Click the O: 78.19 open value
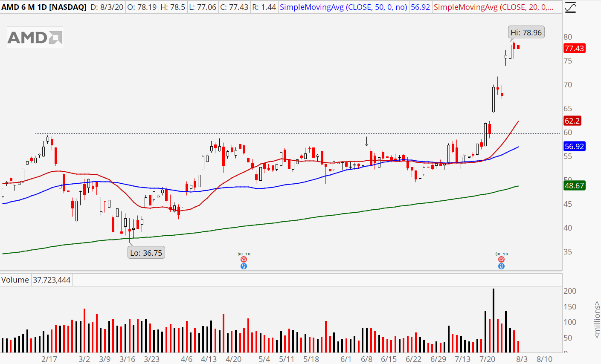 pos(142,7)
